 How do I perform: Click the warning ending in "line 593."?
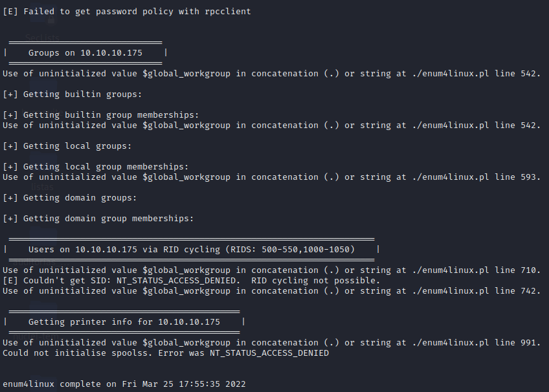coord(271,177)
